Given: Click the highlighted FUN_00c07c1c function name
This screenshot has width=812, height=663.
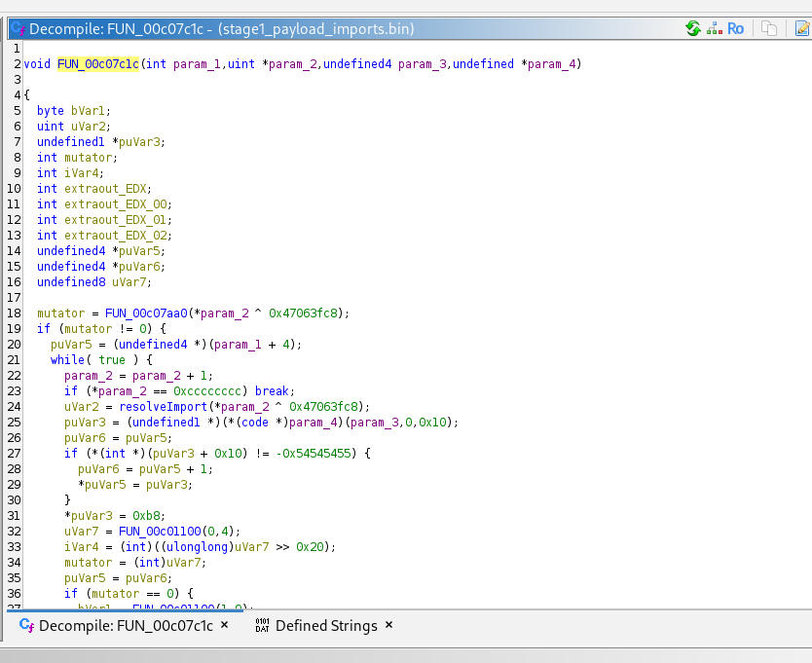Looking at the screenshot, I should coord(98,63).
